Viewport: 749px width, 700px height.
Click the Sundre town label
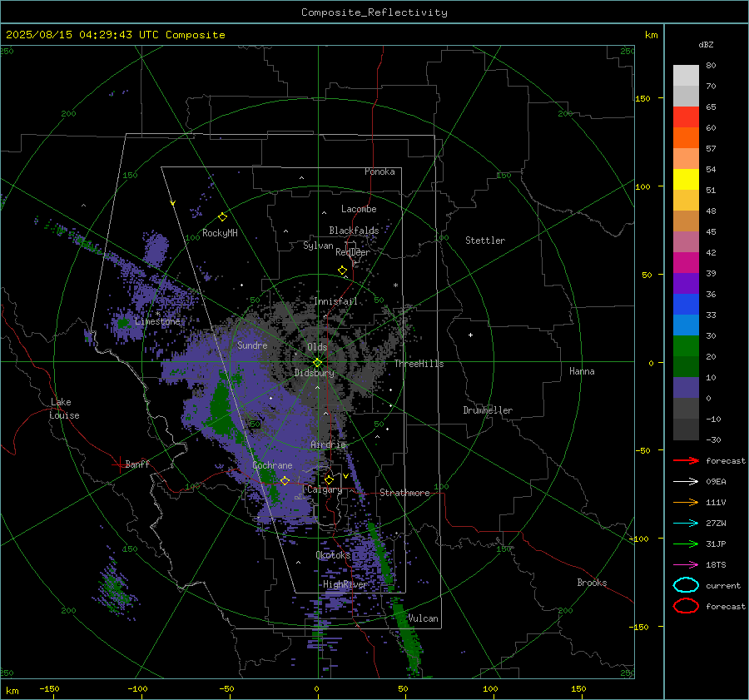(x=252, y=345)
